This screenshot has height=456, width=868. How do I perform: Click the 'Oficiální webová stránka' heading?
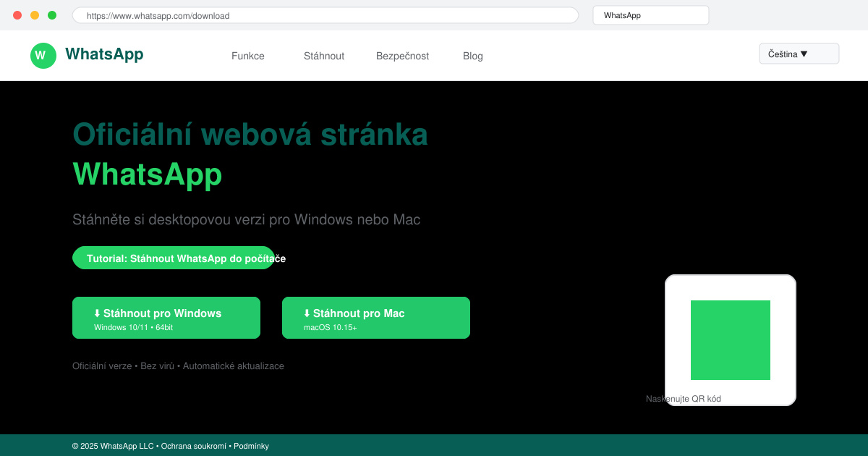click(x=250, y=135)
